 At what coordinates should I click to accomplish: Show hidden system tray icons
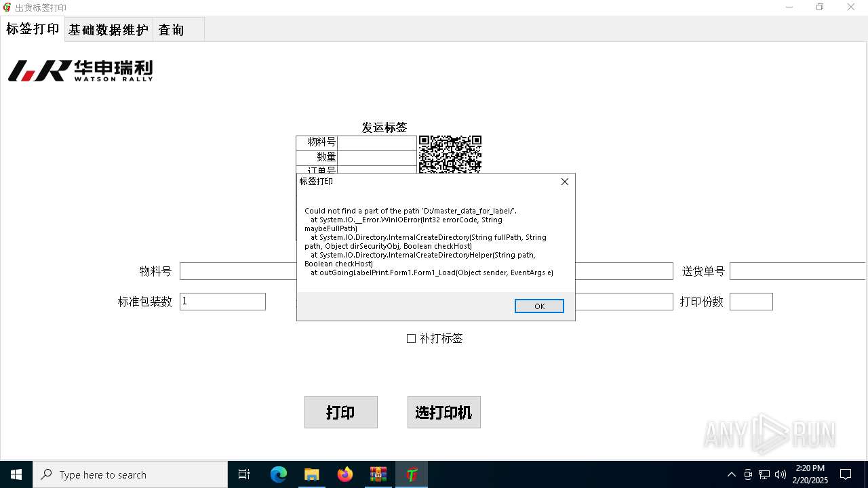click(x=731, y=474)
